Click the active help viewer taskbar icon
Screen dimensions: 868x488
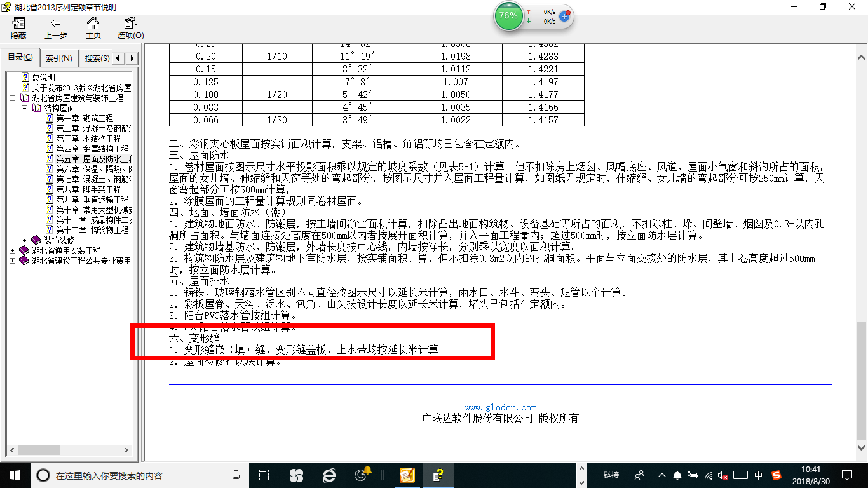tap(438, 475)
